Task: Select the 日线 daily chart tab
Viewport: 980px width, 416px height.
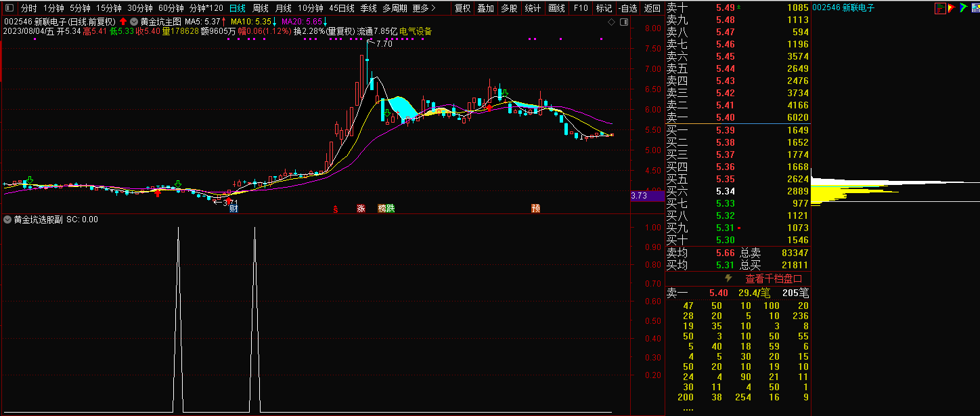Action: tap(237, 9)
